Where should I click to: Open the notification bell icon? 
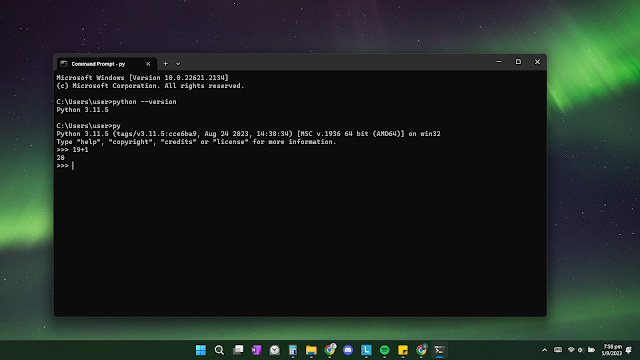click(629, 350)
